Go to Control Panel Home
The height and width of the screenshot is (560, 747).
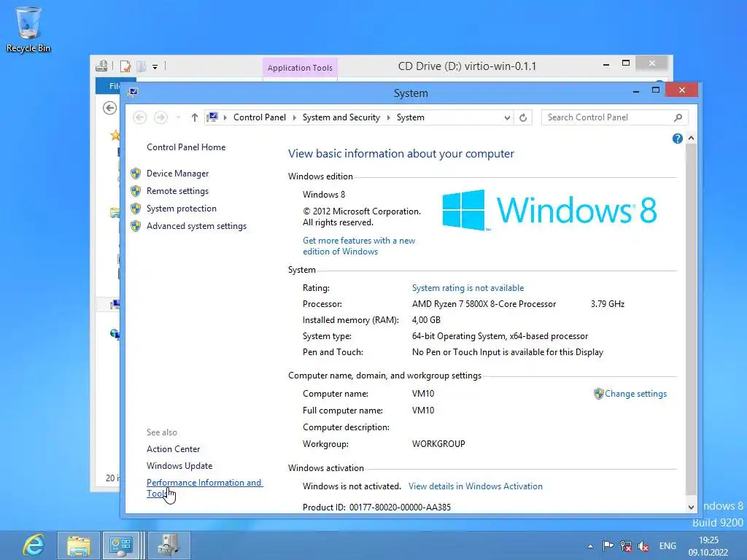186,147
